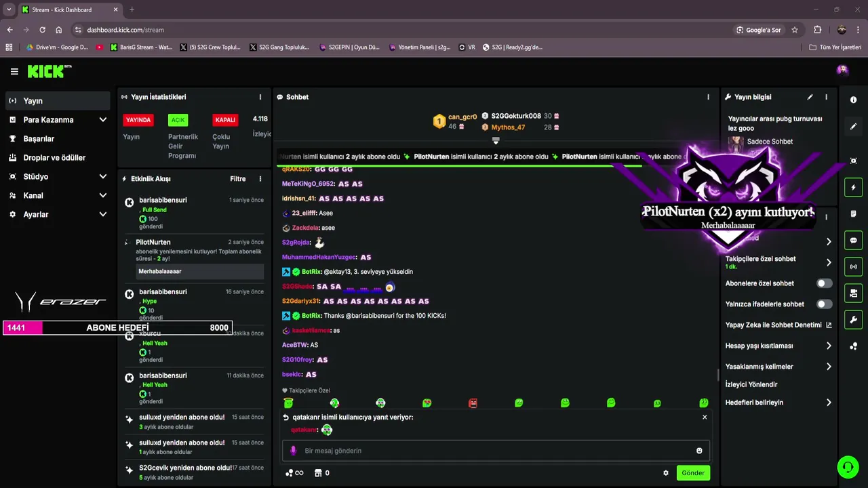
Task: Click the ABONE HEDEFİ progress bar
Action: pos(118,328)
